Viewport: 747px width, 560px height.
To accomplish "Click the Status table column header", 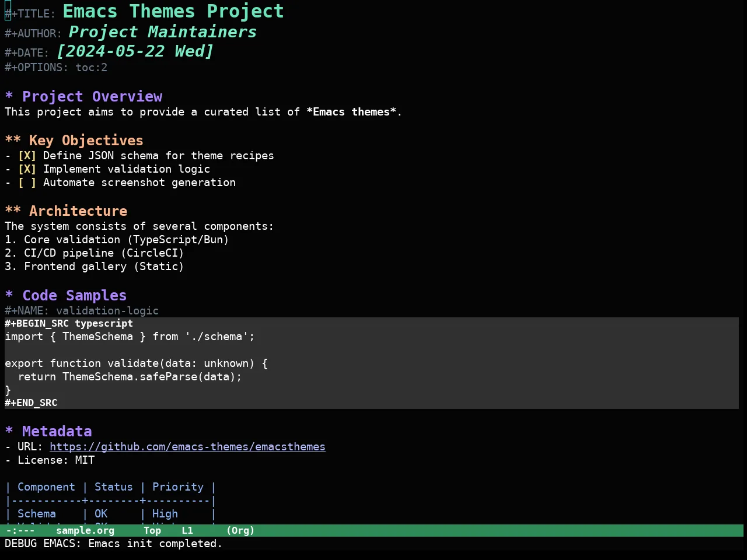I will coord(114,487).
